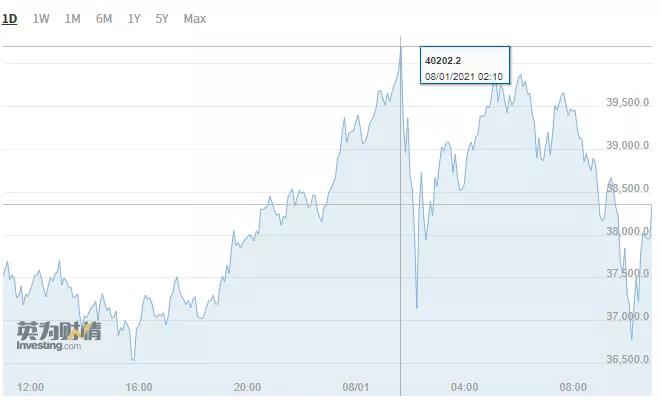The height and width of the screenshot is (400, 660).
Task: Click the 08:00 time axis label
Action: (x=573, y=387)
